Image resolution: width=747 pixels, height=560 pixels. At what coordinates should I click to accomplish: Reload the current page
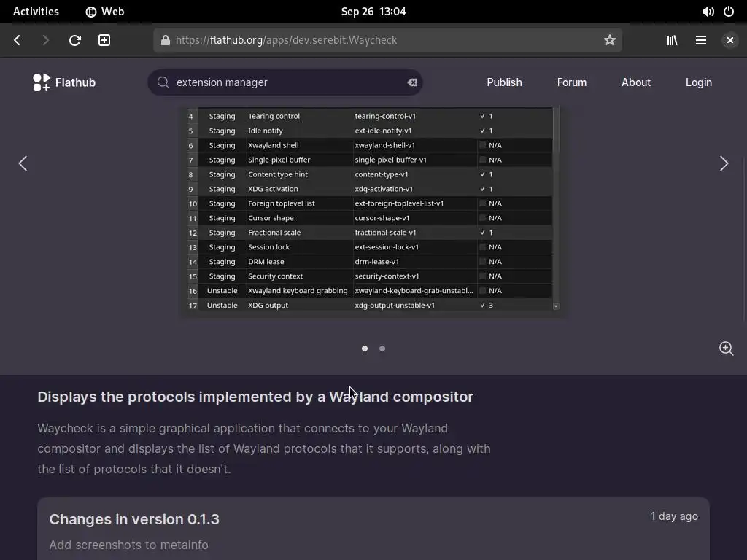[75, 41]
